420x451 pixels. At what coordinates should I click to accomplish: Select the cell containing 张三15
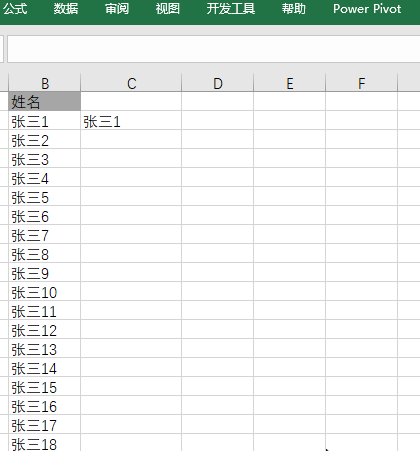[45, 386]
